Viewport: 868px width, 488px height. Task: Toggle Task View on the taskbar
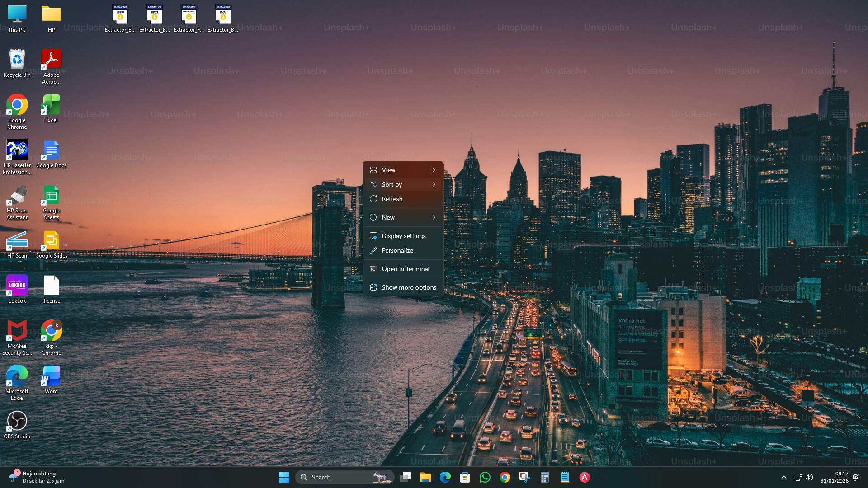point(406,477)
